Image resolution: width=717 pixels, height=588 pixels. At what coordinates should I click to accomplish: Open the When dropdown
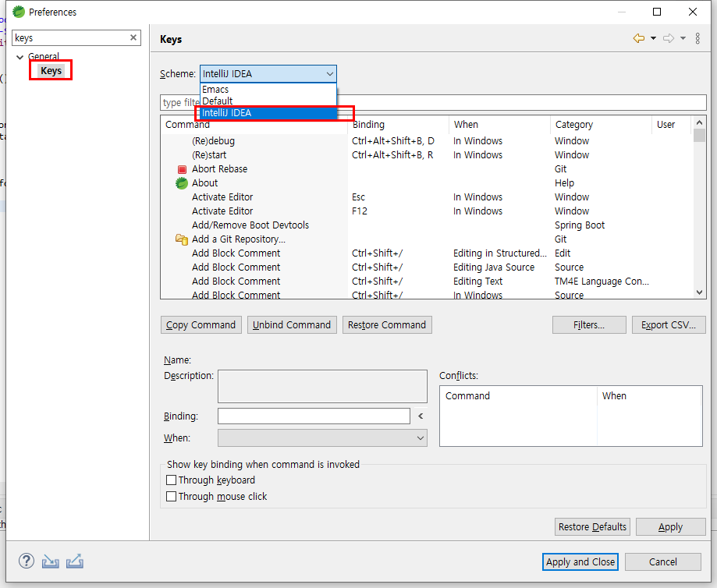pyautogui.click(x=322, y=438)
